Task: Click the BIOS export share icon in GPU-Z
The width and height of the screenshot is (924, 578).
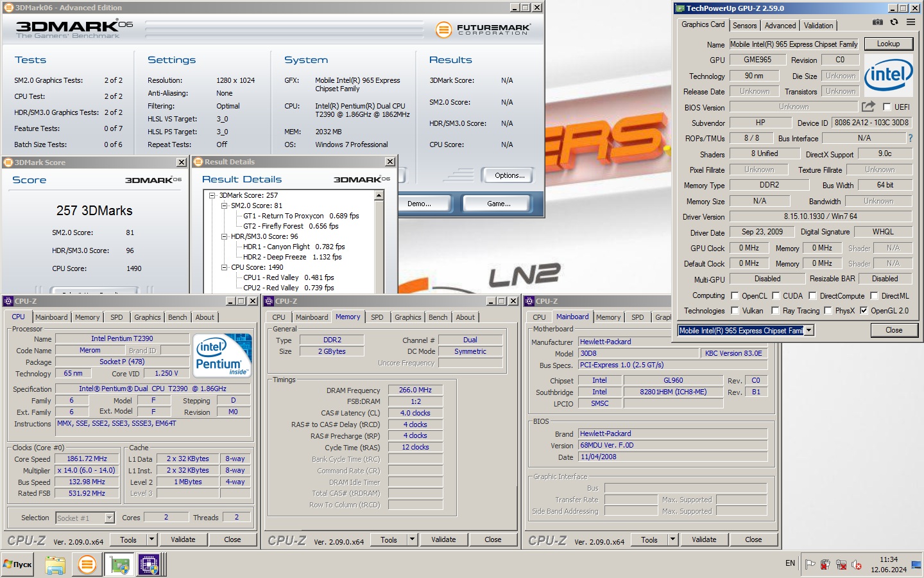Action: coord(868,107)
